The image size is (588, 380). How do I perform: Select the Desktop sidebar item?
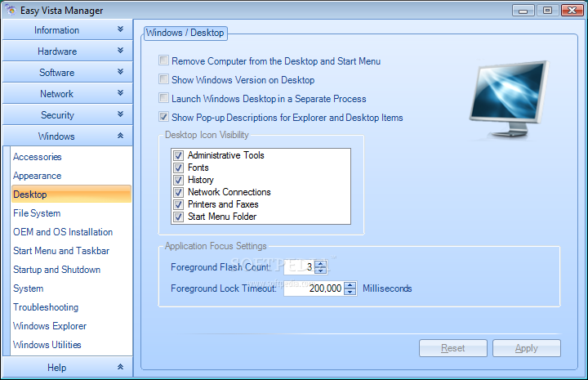tap(71, 194)
